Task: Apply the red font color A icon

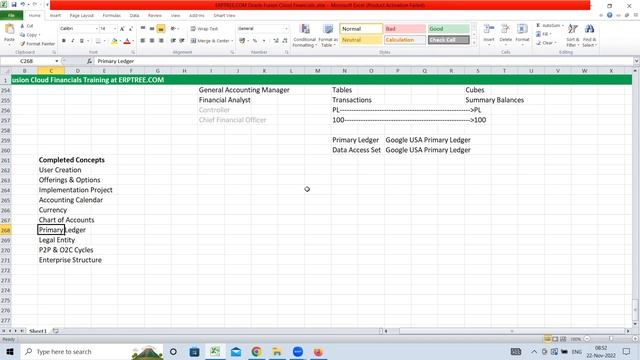Action: [127, 41]
